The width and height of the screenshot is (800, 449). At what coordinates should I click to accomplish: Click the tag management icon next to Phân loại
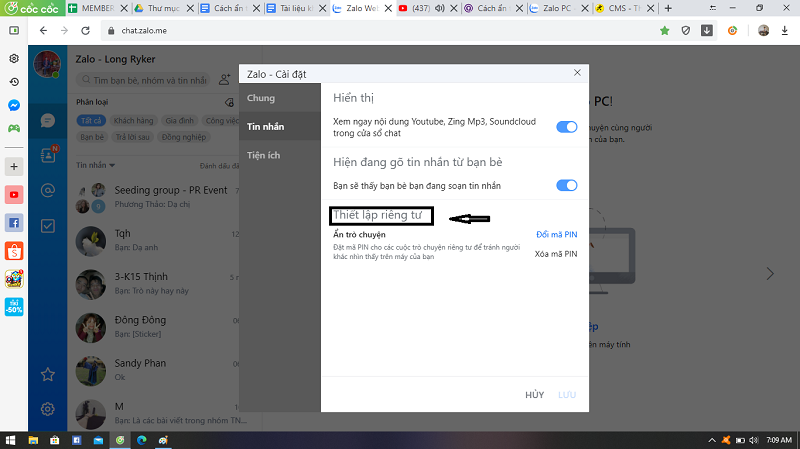(x=230, y=103)
